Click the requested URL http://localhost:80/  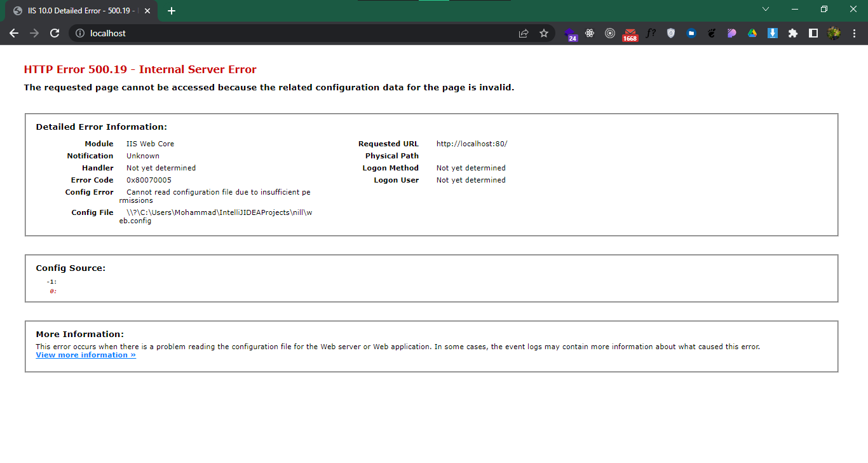coord(472,144)
